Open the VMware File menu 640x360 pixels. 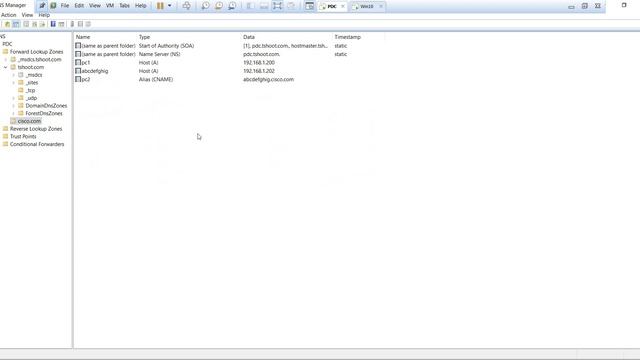65,6
